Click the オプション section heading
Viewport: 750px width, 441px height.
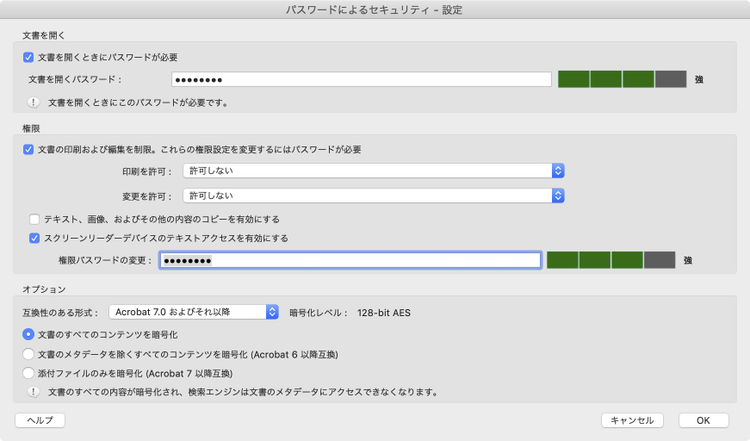44,289
